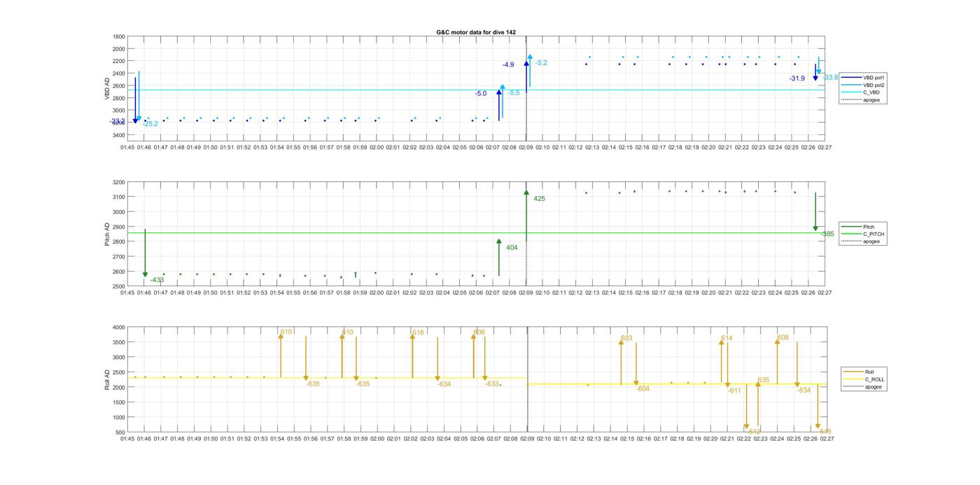Screen dimensions: 980x485
Task: Click the '-433' pitch data label
Action: click(157, 280)
